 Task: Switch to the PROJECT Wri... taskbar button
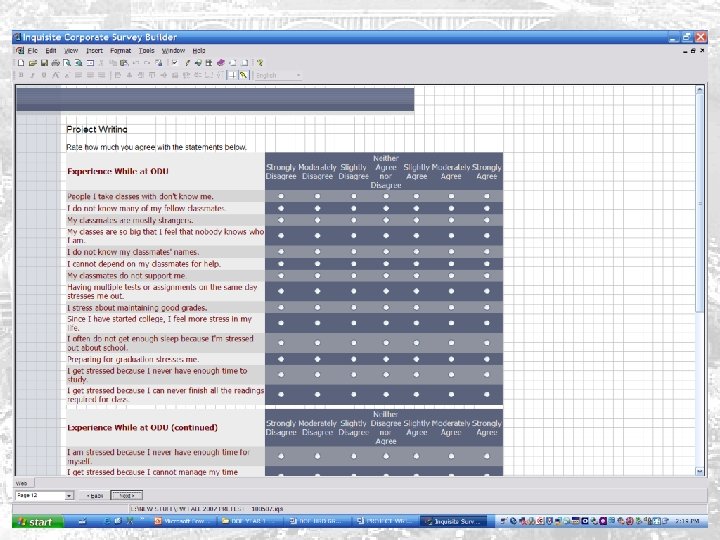tap(386, 521)
